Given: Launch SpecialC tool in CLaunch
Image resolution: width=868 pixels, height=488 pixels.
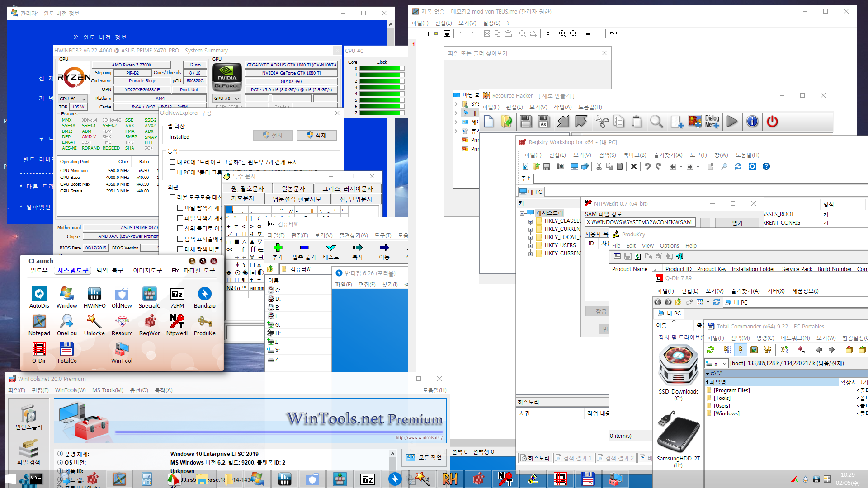Looking at the screenshot, I should pos(150,298).
